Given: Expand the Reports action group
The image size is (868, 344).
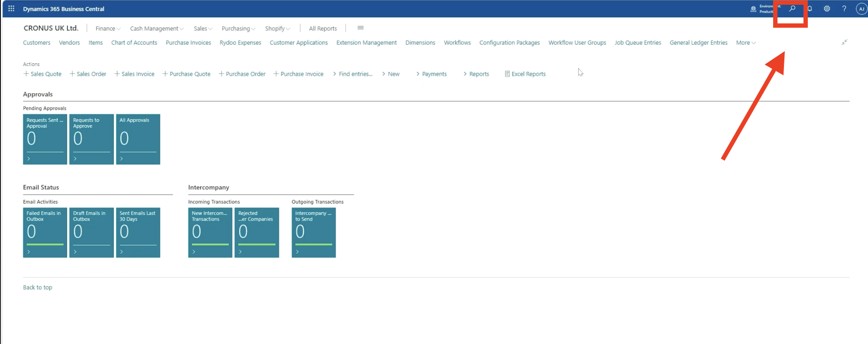Looking at the screenshot, I should click(476, 74).
